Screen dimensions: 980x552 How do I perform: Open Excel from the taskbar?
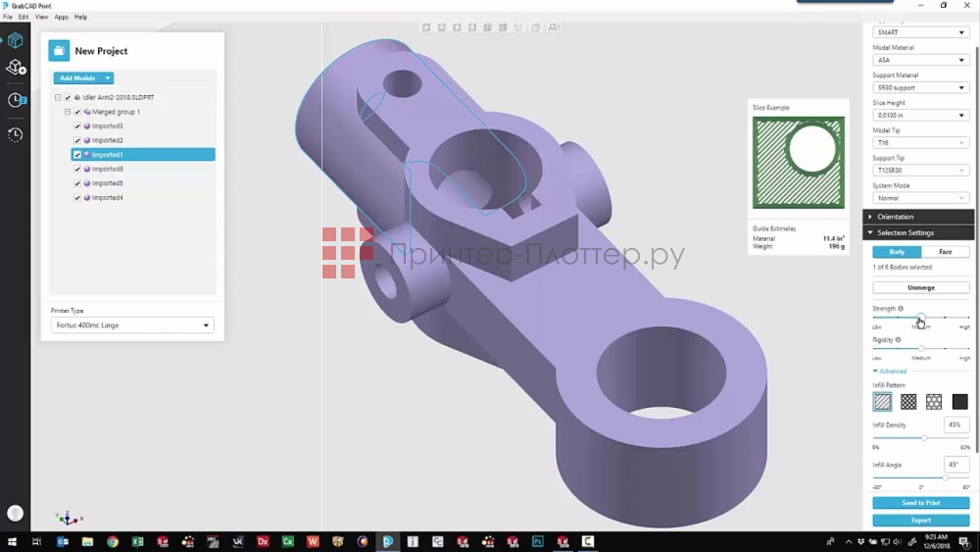point(137,541)
